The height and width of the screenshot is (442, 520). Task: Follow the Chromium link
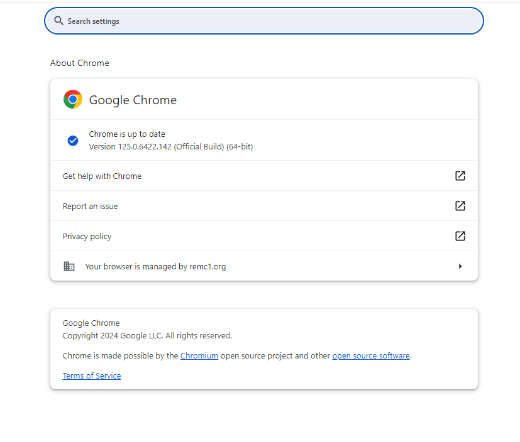(x=199, y=356)
